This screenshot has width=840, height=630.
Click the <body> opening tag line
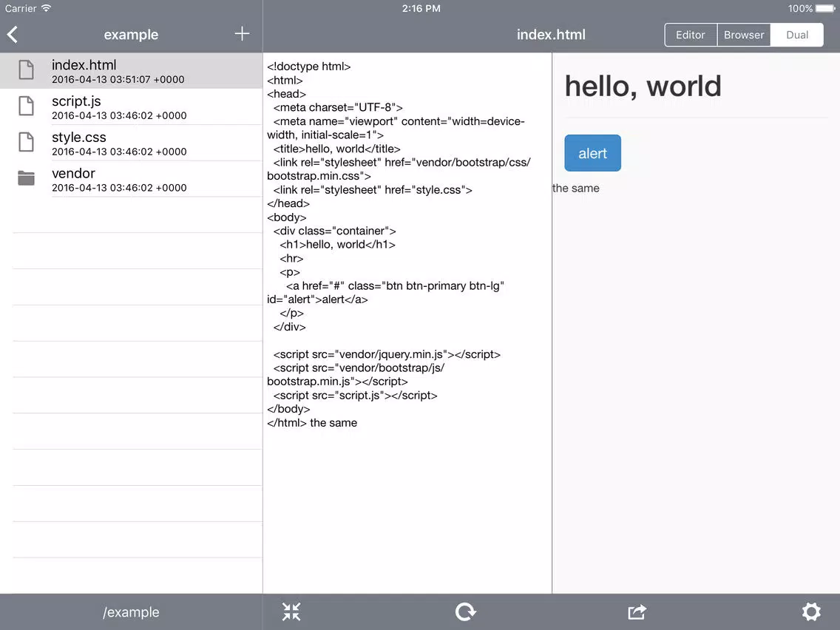(287, 217)
